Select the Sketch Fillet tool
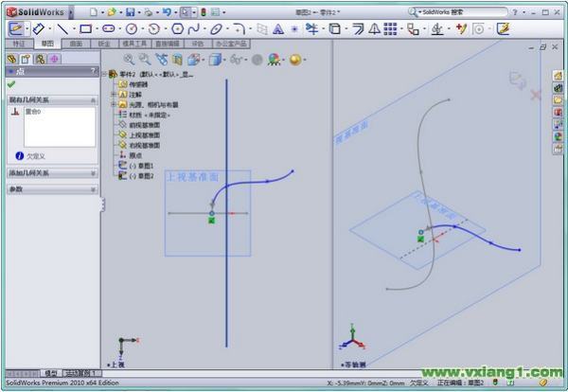 click(x=240, y=28)
